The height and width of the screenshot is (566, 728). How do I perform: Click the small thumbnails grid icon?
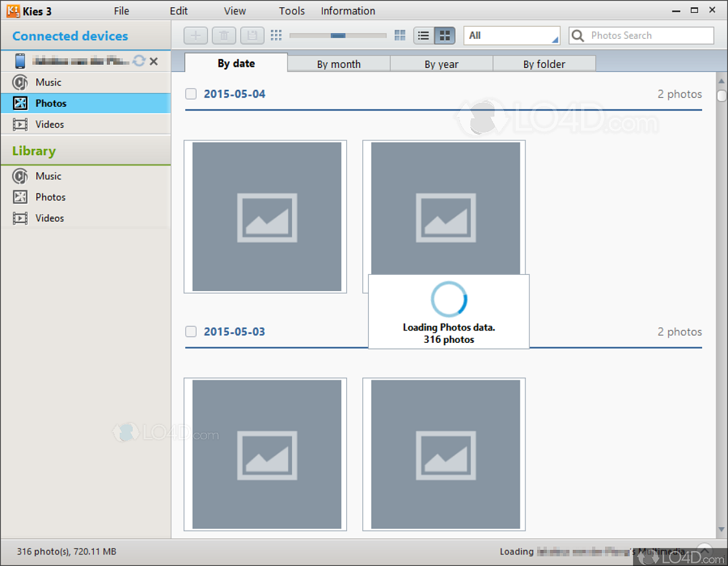click(276, 36)
